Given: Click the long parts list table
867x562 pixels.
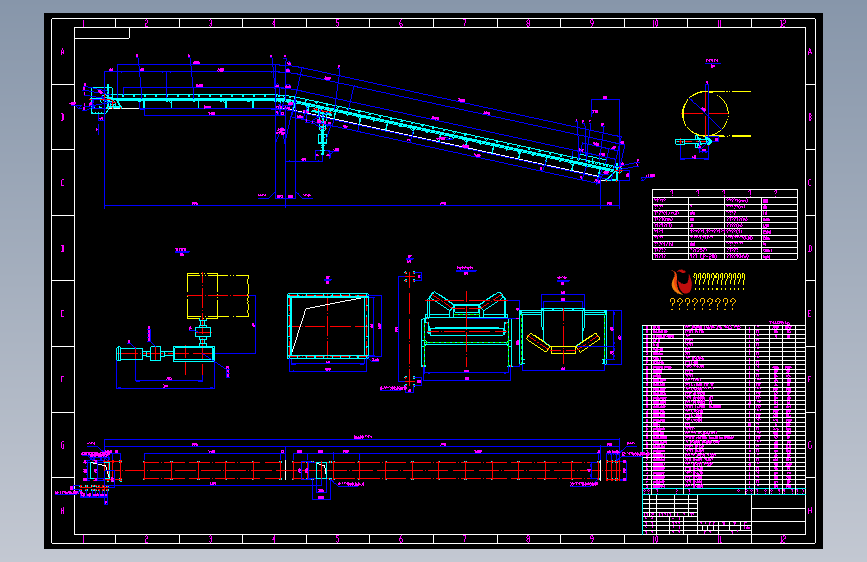Looking at the screenshot, I should (x=724, y=409).
